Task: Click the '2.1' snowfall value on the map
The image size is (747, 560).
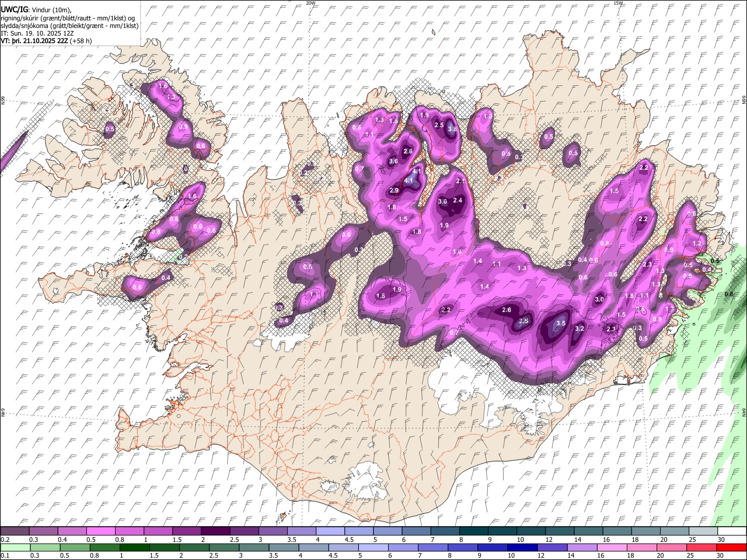Action: tap(460, 181)
